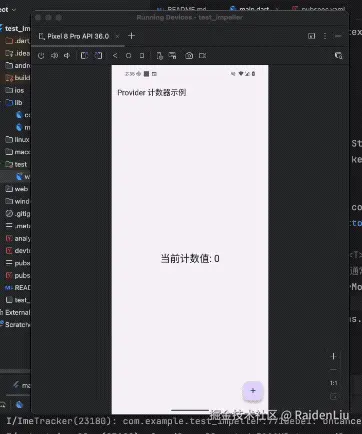Viewport: 362px width, 434px height.
Task: Rotate the device right
Action: [98, 56]
